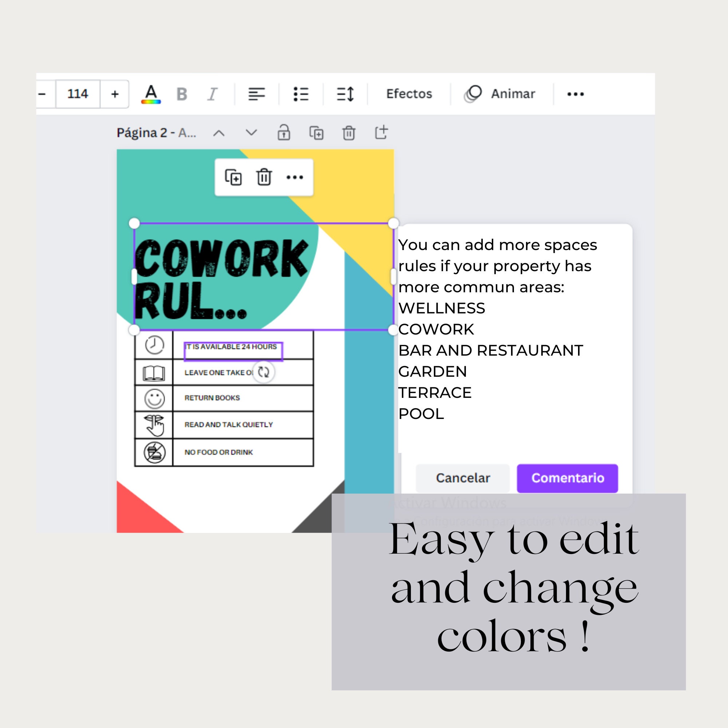Duplicate Página 2 with the copy icon
The width and height of the screenshot is (728, 728).
317,132
